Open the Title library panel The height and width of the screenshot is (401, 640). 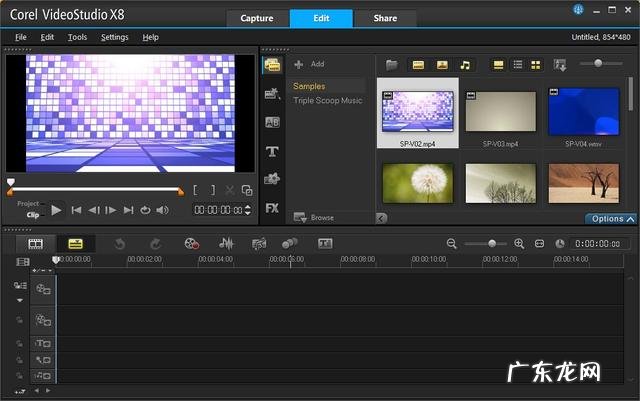tap(271, 151)
